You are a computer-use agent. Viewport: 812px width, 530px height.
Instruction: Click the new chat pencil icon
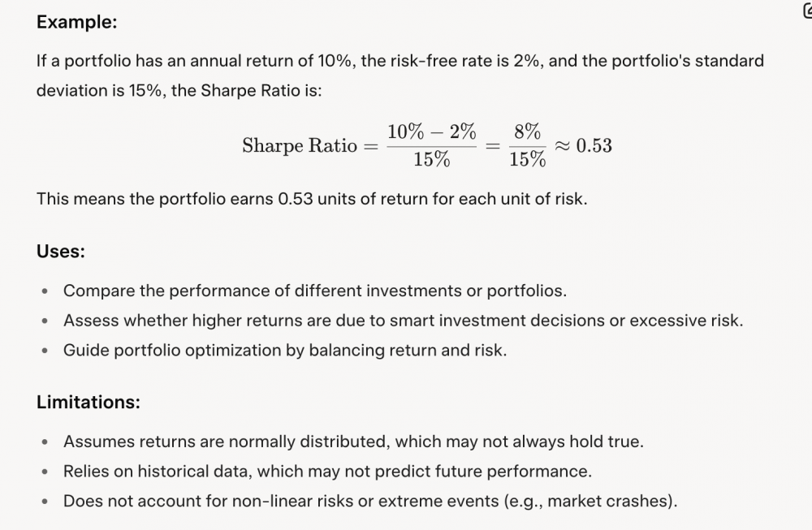click(806, 11)
